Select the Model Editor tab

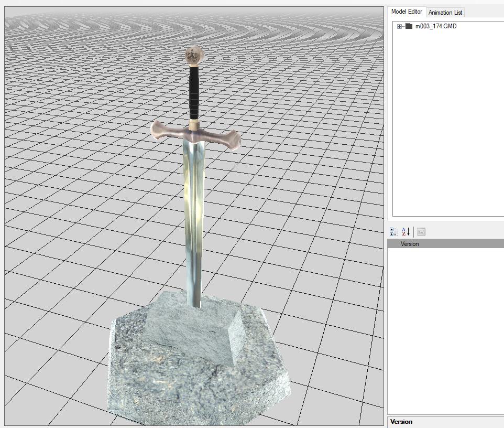407,12
